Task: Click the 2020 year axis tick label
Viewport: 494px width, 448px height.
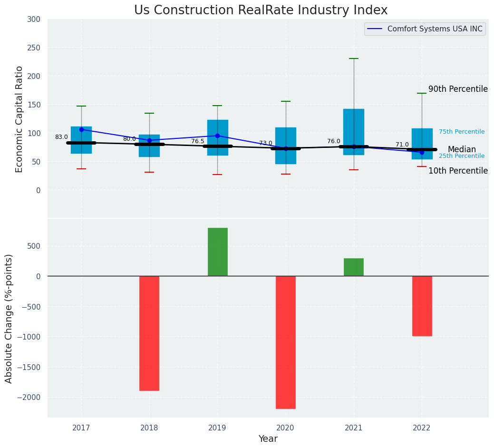Action: 285,428
